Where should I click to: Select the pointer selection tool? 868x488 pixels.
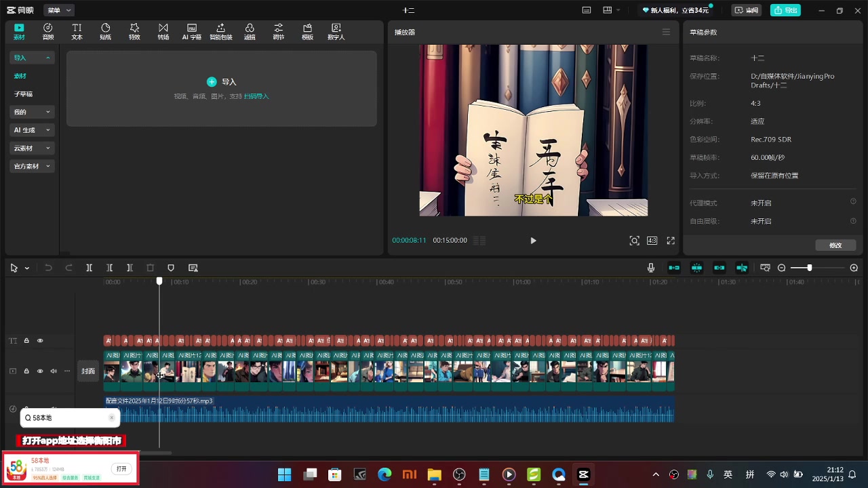pyautogui.click(x=14, y=268)
